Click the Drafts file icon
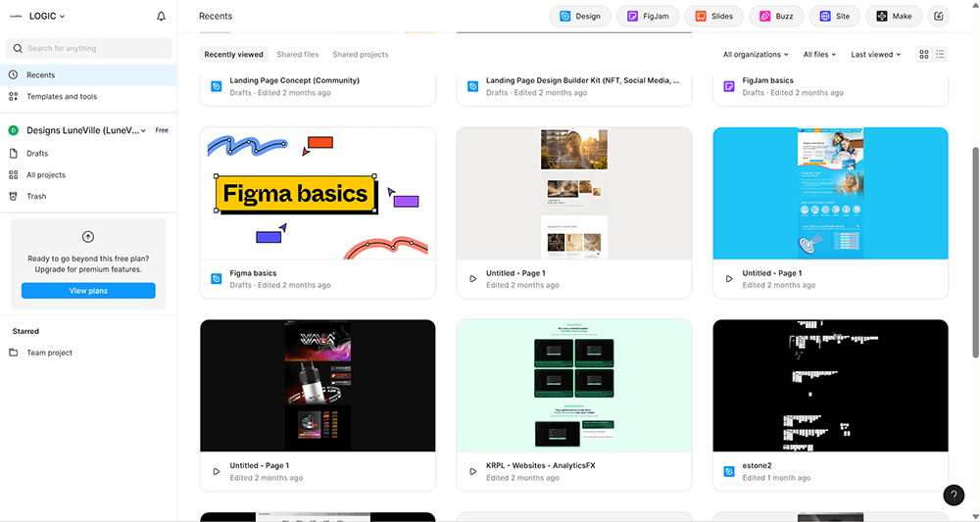 [x=13, y=153]
